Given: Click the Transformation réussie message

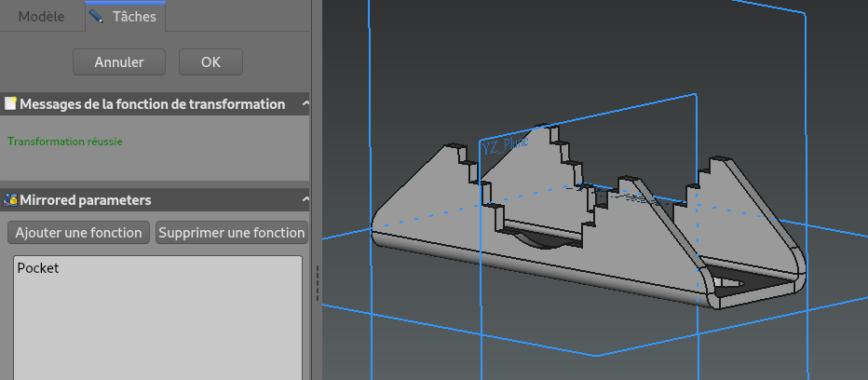Looking at the screenshot, I should 65,142.
